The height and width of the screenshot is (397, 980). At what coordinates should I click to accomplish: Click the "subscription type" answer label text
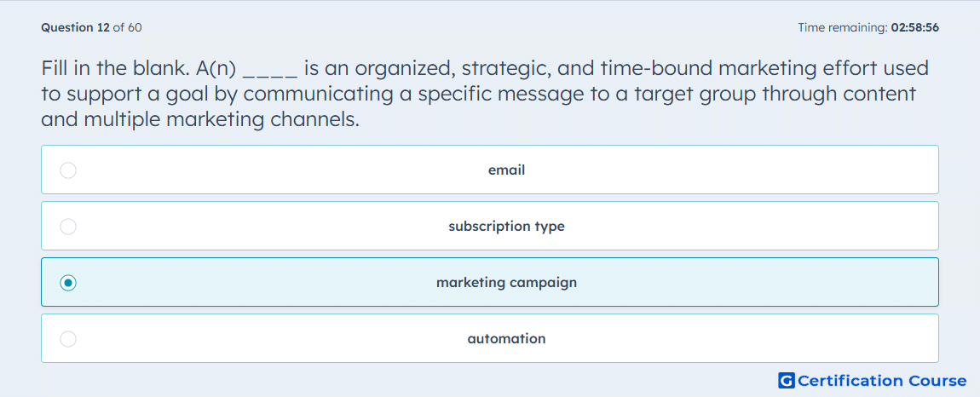tap(506, 227)
